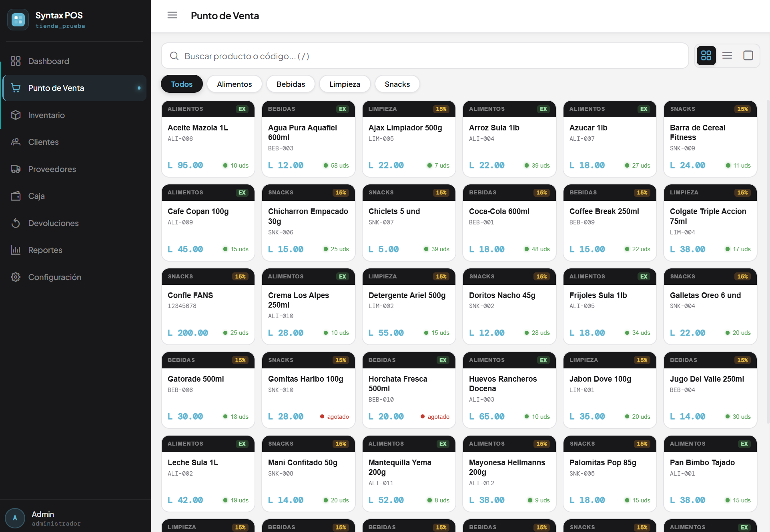Select Coffee Break 250ml product card
The image size is (770, 532).
610,222
